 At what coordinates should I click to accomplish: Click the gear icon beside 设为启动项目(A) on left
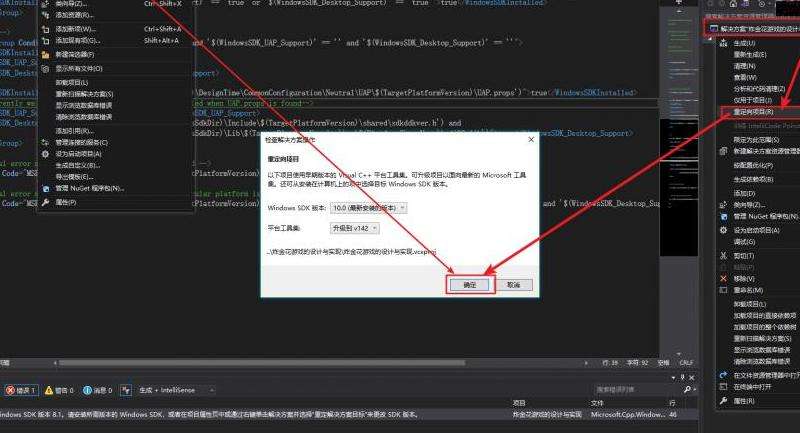click(44, 154)
